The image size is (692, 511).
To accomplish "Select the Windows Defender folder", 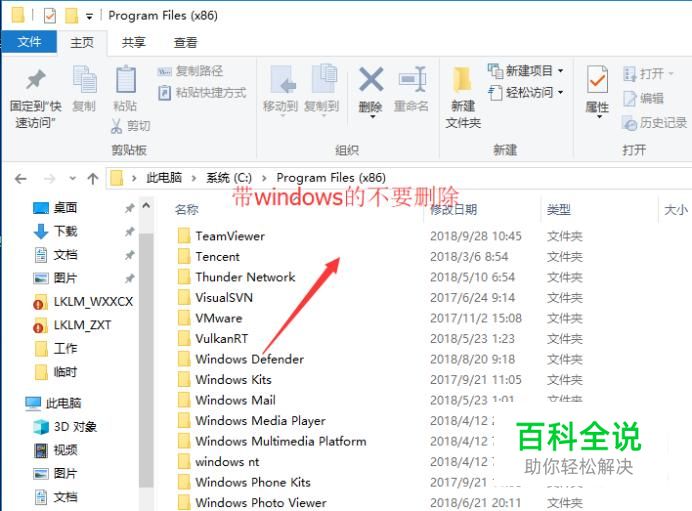I will pos(241,359).
